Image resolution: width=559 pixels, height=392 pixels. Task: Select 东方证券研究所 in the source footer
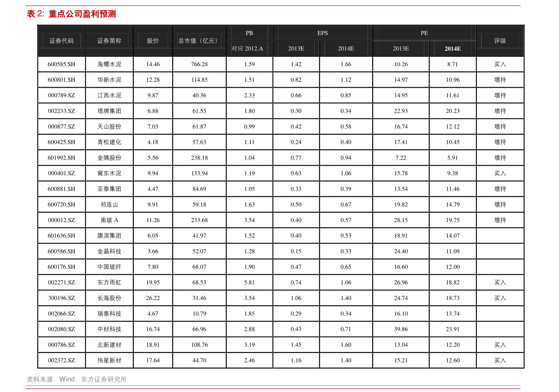104,379
